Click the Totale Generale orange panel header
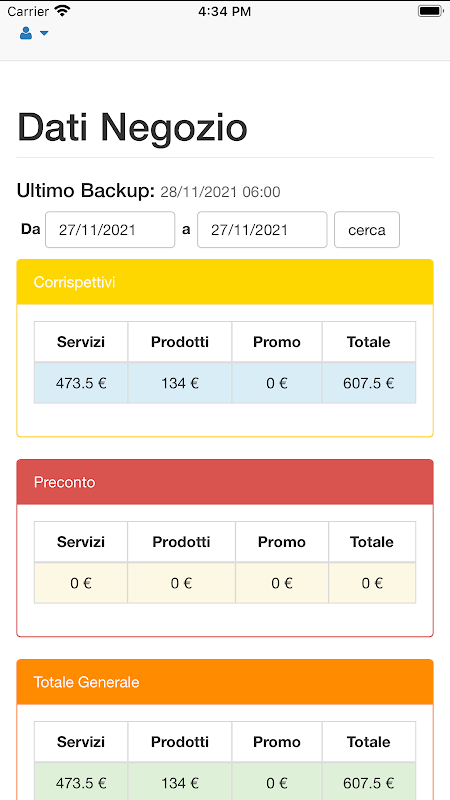This screenshot has height=800, width=450. tap(225, 682)
